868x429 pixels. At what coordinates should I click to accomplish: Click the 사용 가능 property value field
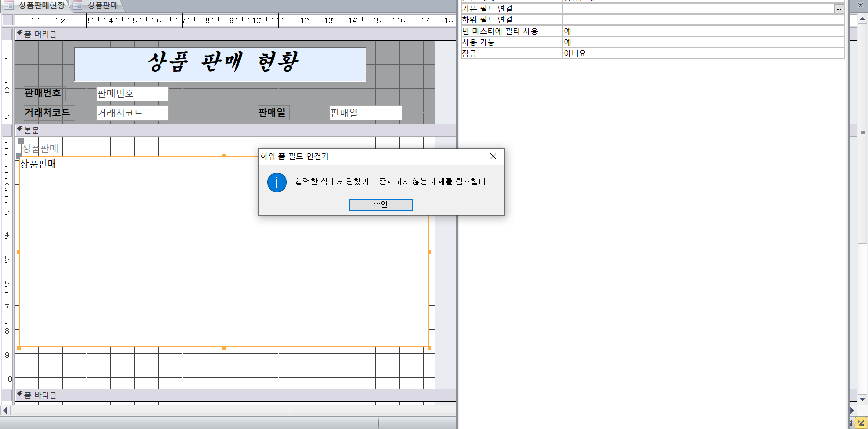[703, 42]
